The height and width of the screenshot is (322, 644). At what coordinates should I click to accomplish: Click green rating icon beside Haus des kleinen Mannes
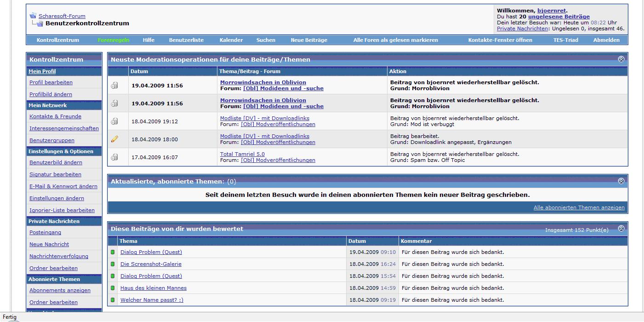[113, 288]
